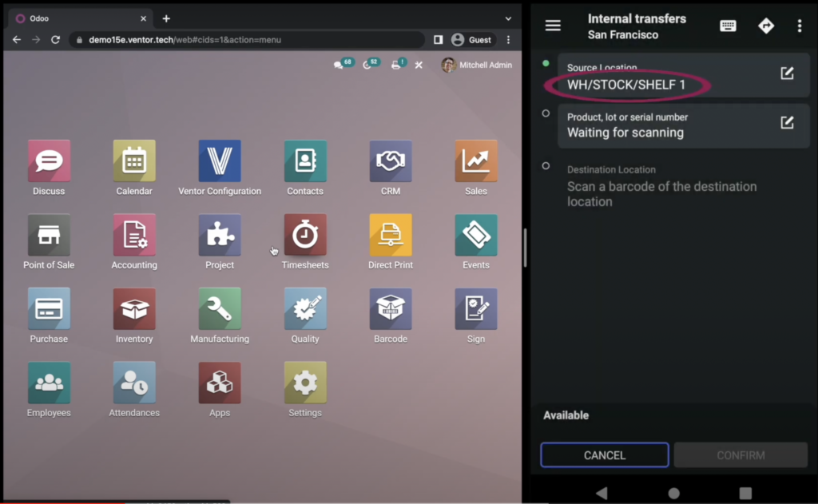The height and width of the screenshot is (504, 818).
Task: Tap the keyboard icon in Ventor header
Action: [x=728, y=26]
